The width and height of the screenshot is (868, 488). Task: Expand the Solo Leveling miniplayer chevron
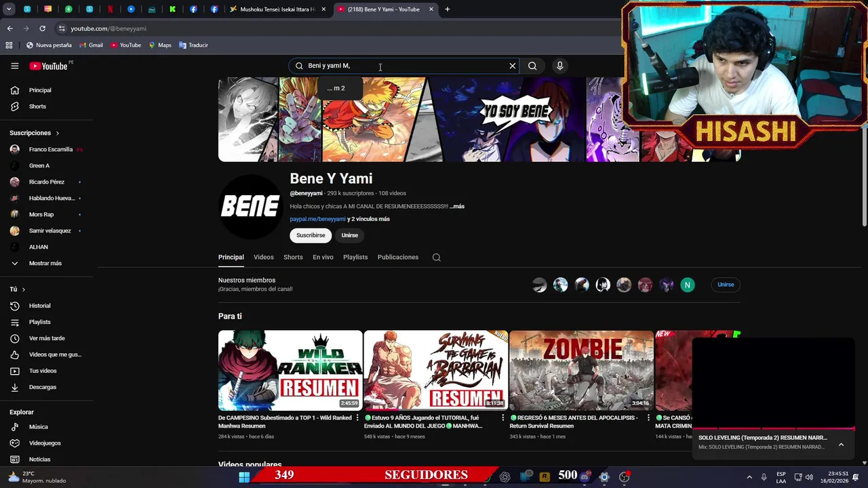click(841, 445)
